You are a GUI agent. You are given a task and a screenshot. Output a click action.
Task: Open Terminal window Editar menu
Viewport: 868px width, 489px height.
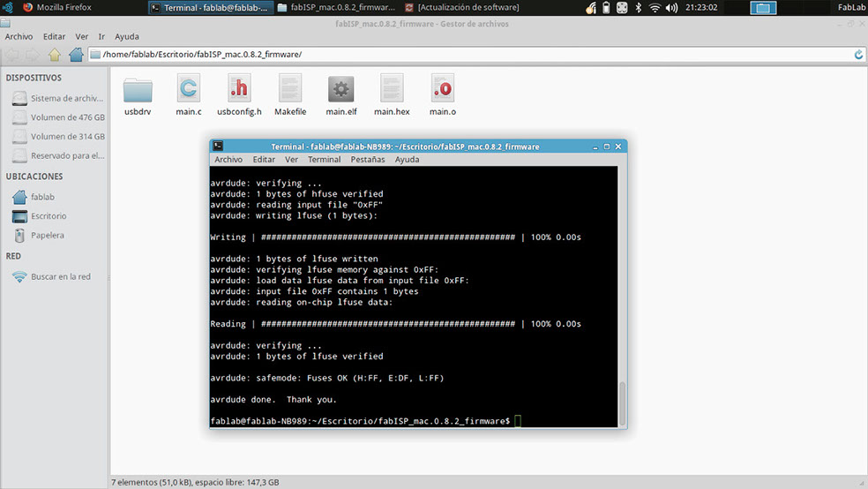point(264,160)
